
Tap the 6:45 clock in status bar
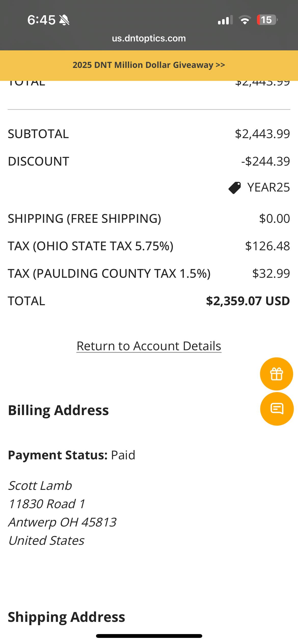tap(41, 20)
